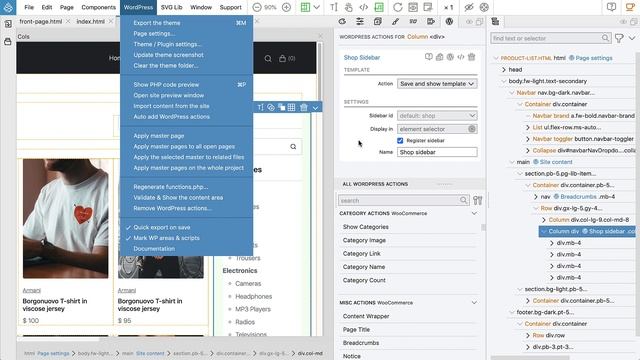Click the white T-shirt product thumbnail
Viewport: 640px width, 360px height.
66,218
